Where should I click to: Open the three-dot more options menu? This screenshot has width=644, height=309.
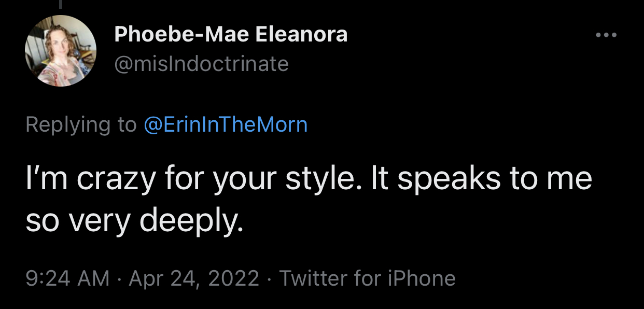606,35
